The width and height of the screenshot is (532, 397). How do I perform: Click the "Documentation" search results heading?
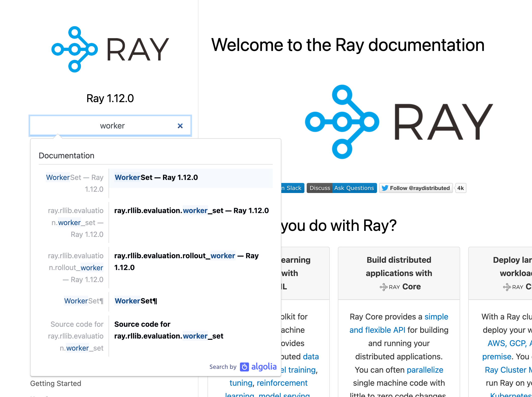(67, 156)
